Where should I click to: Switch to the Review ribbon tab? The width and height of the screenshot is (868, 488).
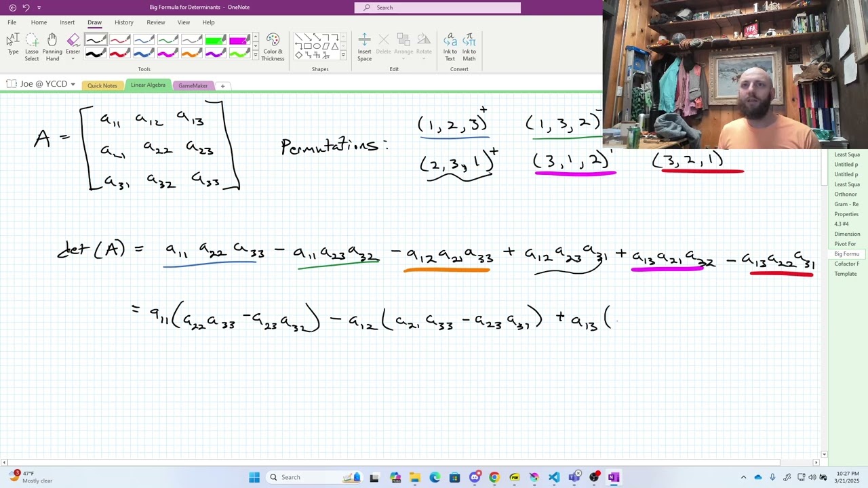tap(156, 22)
